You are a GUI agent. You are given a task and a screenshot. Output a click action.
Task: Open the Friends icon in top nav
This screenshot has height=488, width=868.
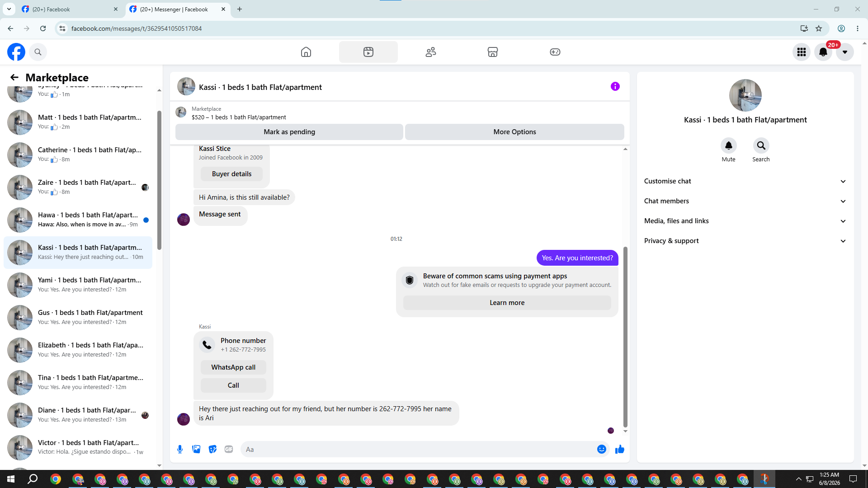pyautogui.click(x=431, y=52)
